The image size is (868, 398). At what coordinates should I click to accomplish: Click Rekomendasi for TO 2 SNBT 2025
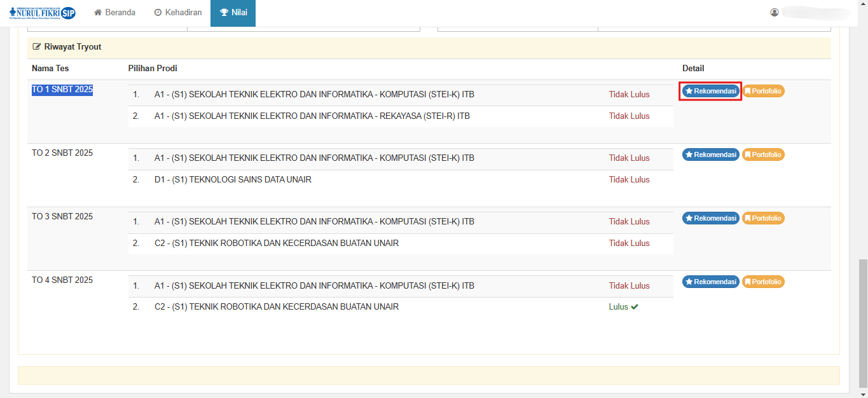tap(710, 154)
